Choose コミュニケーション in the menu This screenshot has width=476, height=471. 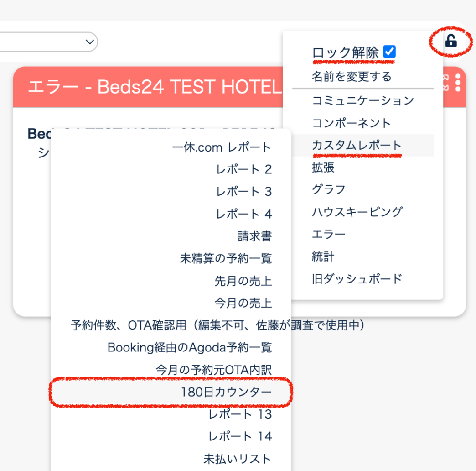point(363,100)
